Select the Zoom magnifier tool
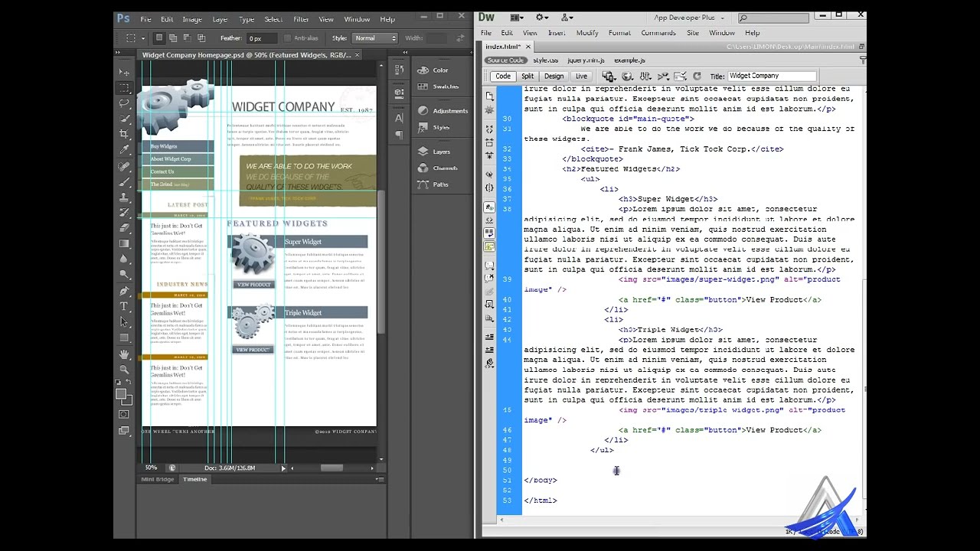 (x=124, y=369)
